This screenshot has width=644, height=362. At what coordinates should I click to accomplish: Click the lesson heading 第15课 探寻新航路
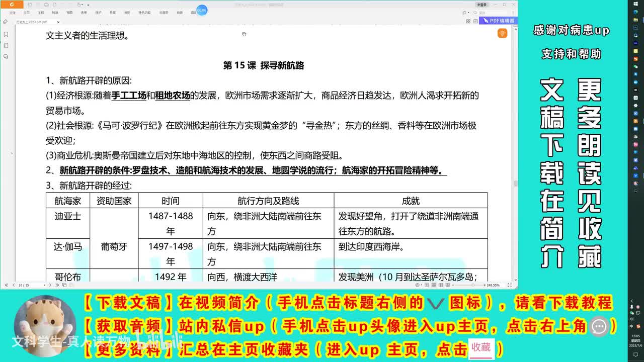click(x=264, y=65)
